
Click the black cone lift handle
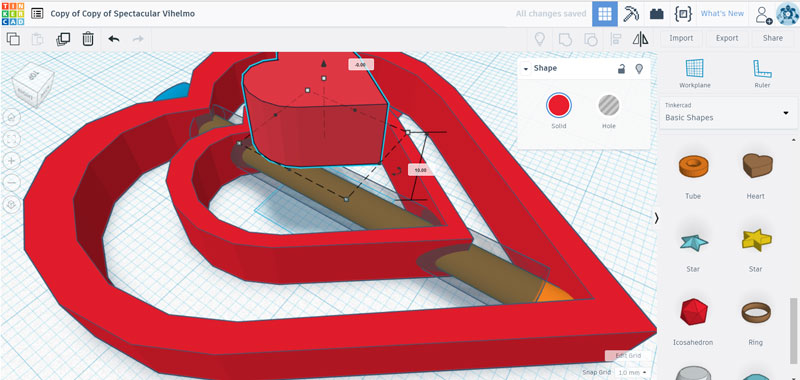point(323,63)
